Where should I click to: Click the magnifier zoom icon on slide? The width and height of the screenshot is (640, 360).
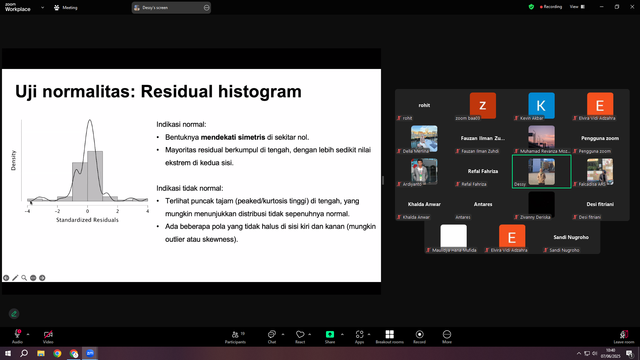(x=24, y=278)
